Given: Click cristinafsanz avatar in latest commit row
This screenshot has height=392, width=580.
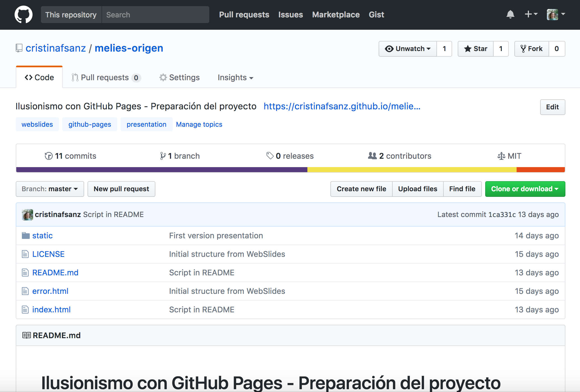Looking at the screenshot, I should (27, 215).
